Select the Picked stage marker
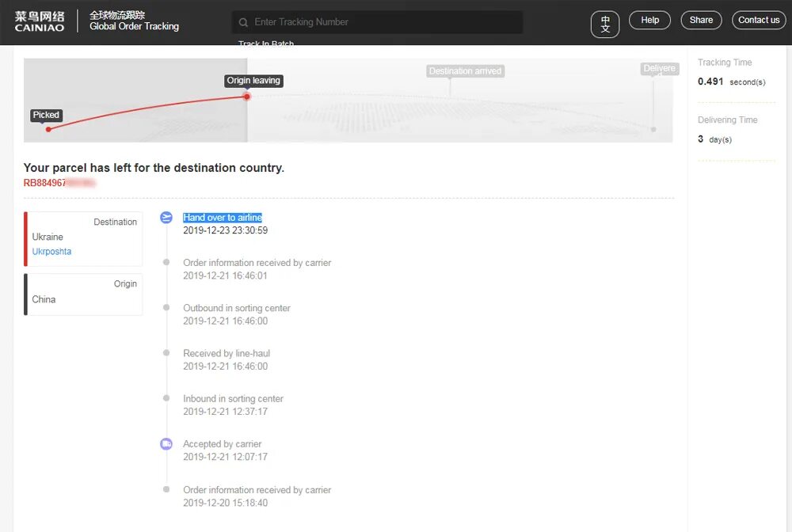The image size is (792, 532). (x=46, y=115)
